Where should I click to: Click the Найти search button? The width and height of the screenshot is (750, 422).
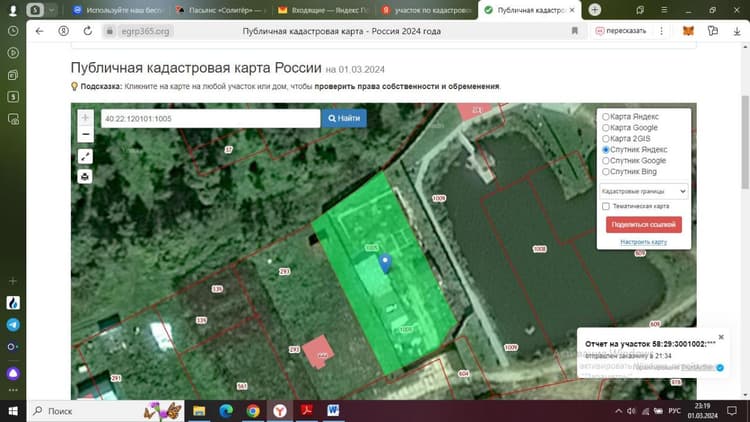[x=344, y=118]
